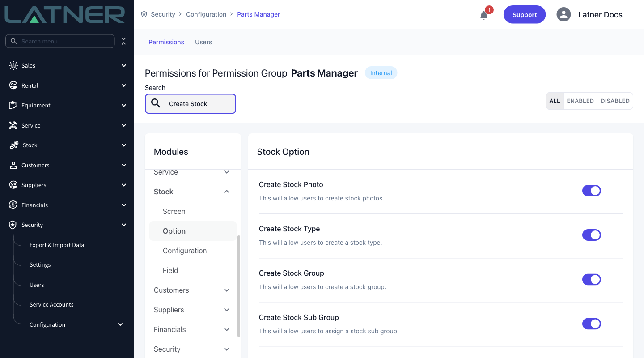
Task: Click the user avatar icon
Action: click(563, 14)
